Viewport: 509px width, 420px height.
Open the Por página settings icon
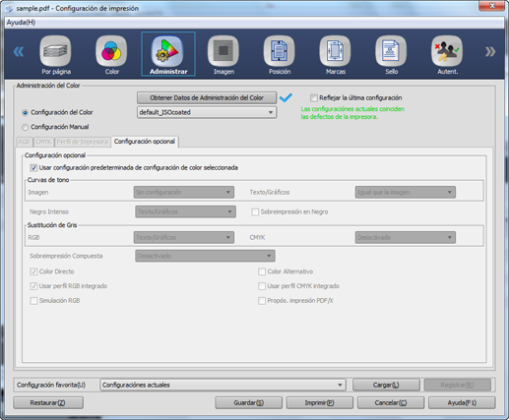pos(55,51)
